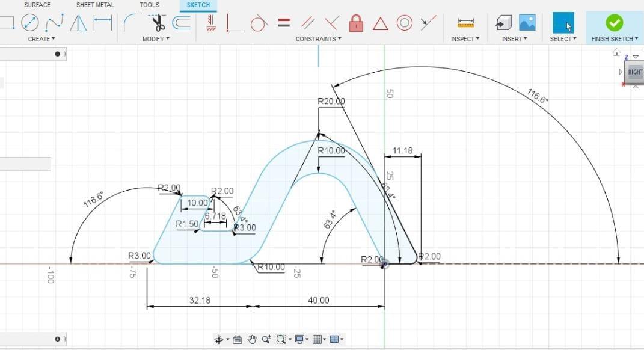
Task: Apply the Horizontal/Vertical constraint
Action: point(210,23)
